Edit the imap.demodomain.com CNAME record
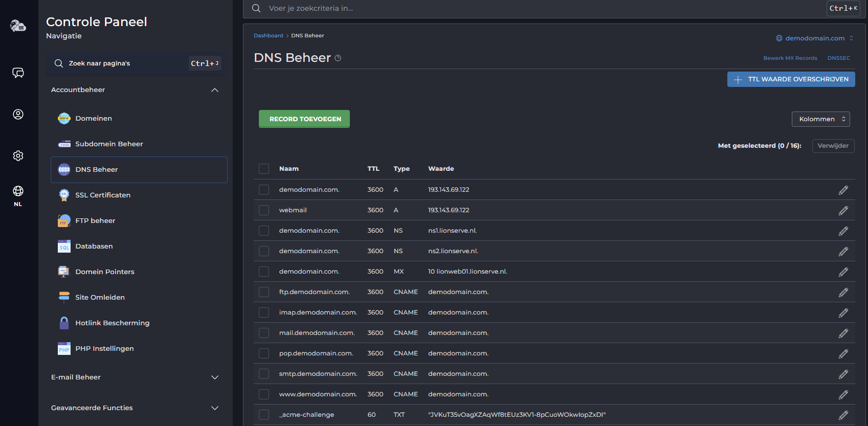This screenshot has width=868, height=426. click(x=843, y=313)
